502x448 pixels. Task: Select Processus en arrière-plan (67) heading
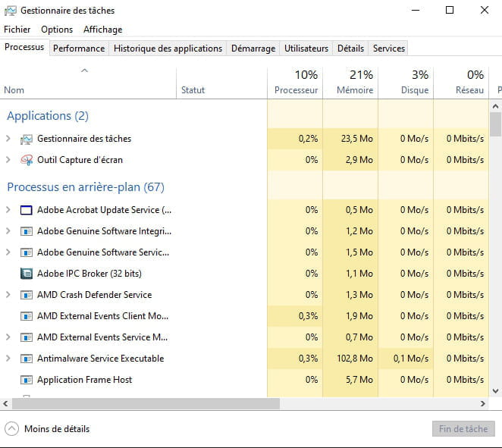(x=86, y=187)
